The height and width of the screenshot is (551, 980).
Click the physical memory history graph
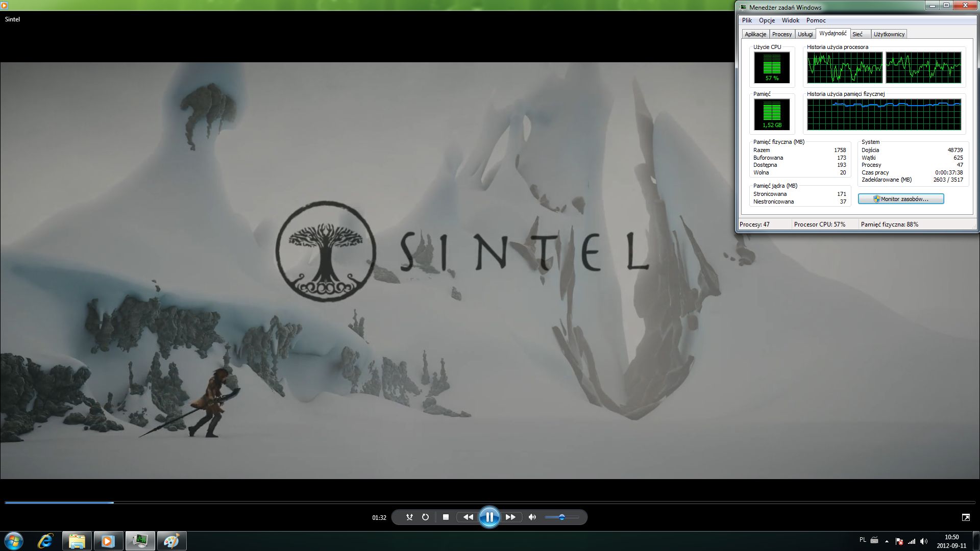tap(884, 114)
